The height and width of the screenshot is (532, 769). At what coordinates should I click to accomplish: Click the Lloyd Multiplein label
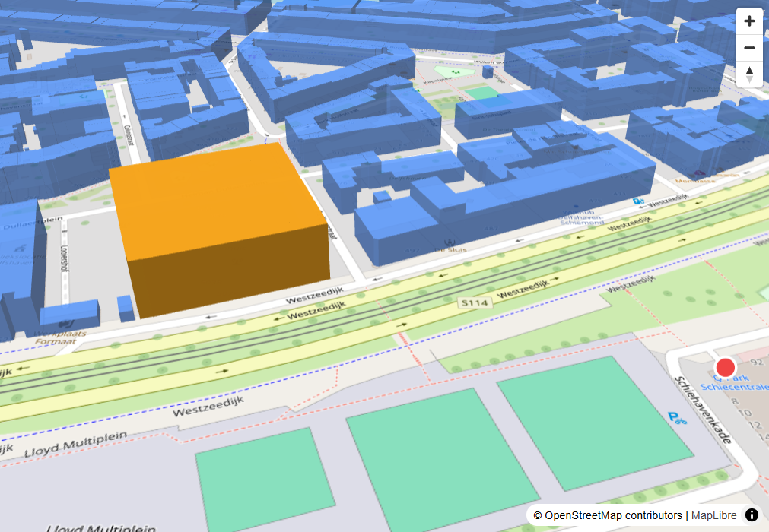tap(75, 444)
